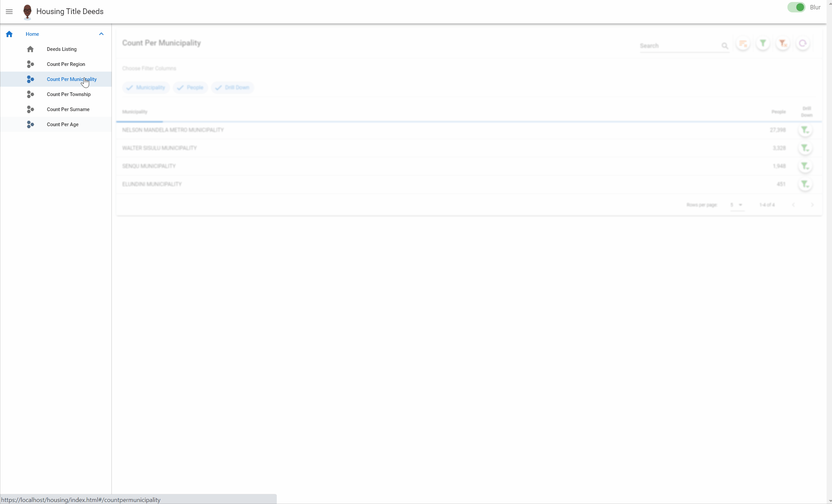Screen dimensions: 832x504
Task: Click the leftmost toolbar icon beside the filters
Action: click(x=743, y=44)
